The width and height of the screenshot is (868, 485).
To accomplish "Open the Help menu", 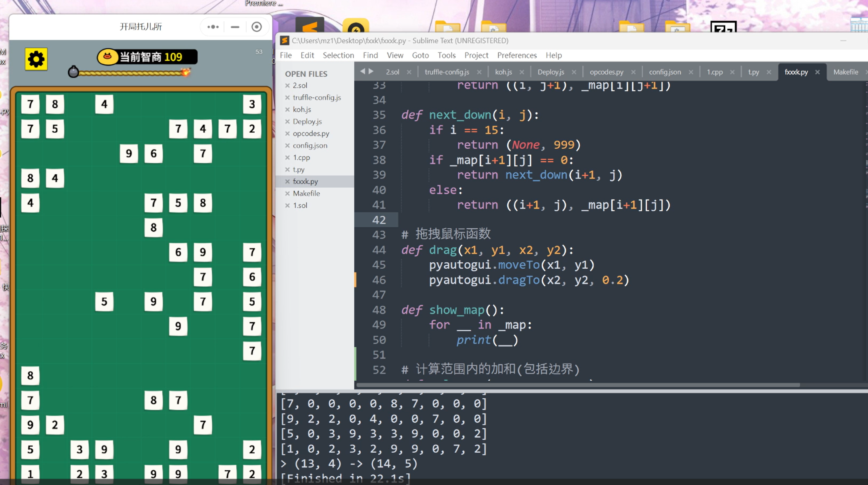I will pyautogui.click(x=554, y=55).
